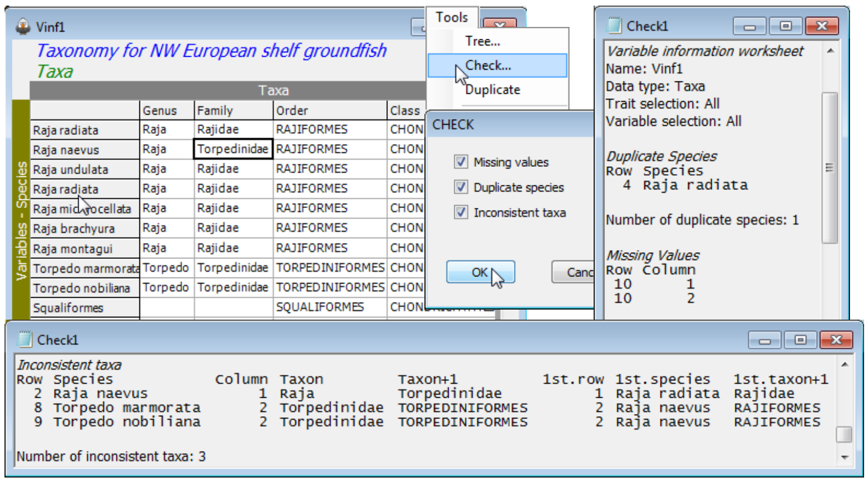Viewport: 868px width, 482px height.
Task: Click the Vinf1 window title icon
Action: [23, 26]
